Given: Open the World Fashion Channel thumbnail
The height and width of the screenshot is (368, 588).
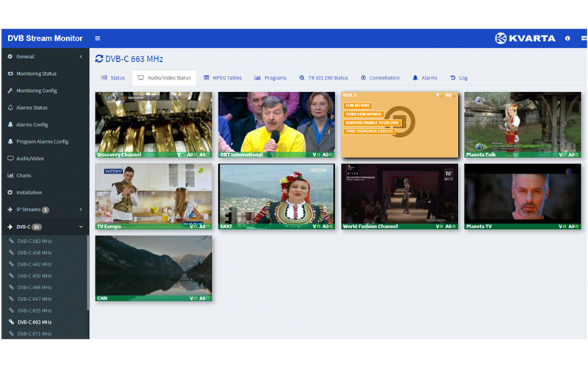Looking at the screenshot, I should [400, 197].
